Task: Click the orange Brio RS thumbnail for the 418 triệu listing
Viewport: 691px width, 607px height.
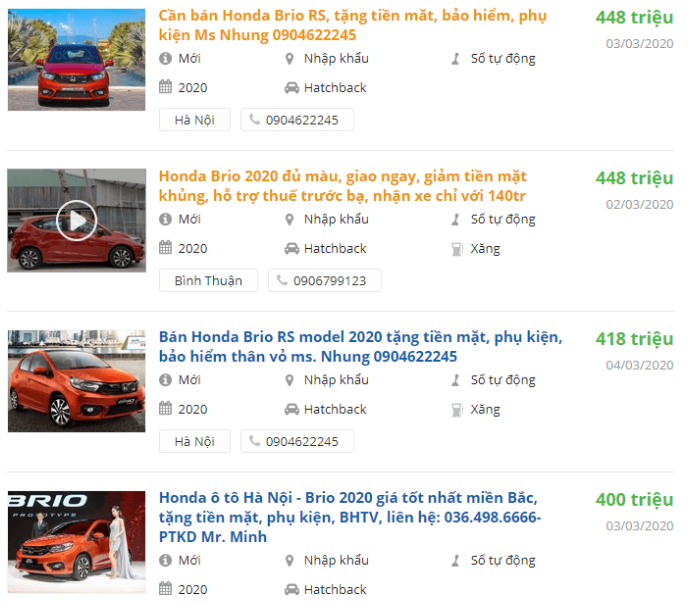Action: 77,381
